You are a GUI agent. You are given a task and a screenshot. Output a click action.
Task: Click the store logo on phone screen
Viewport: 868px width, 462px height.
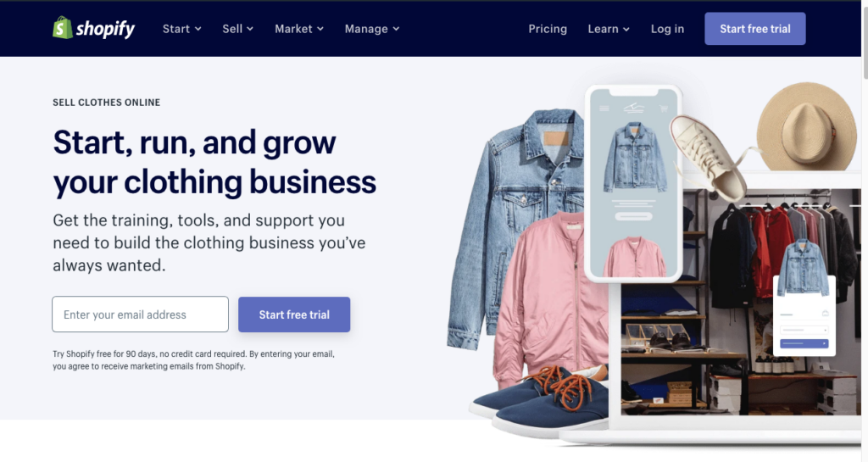(x=634, y=108)
